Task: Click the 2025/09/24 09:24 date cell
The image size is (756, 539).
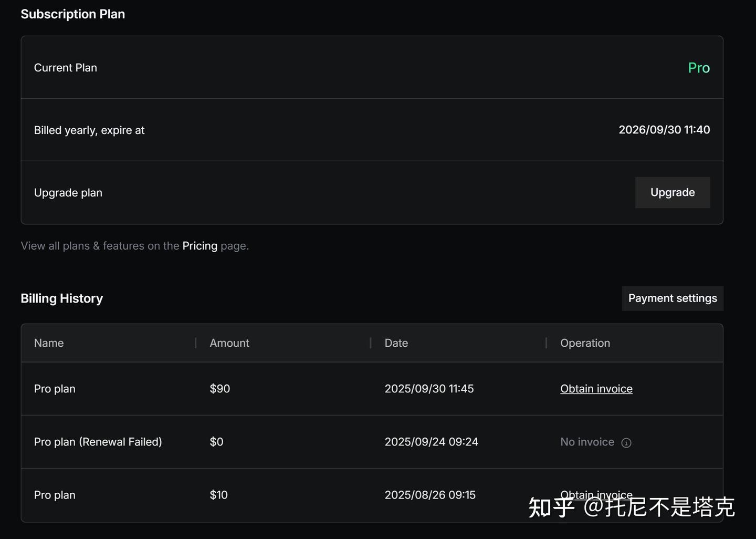Action: 431,442
